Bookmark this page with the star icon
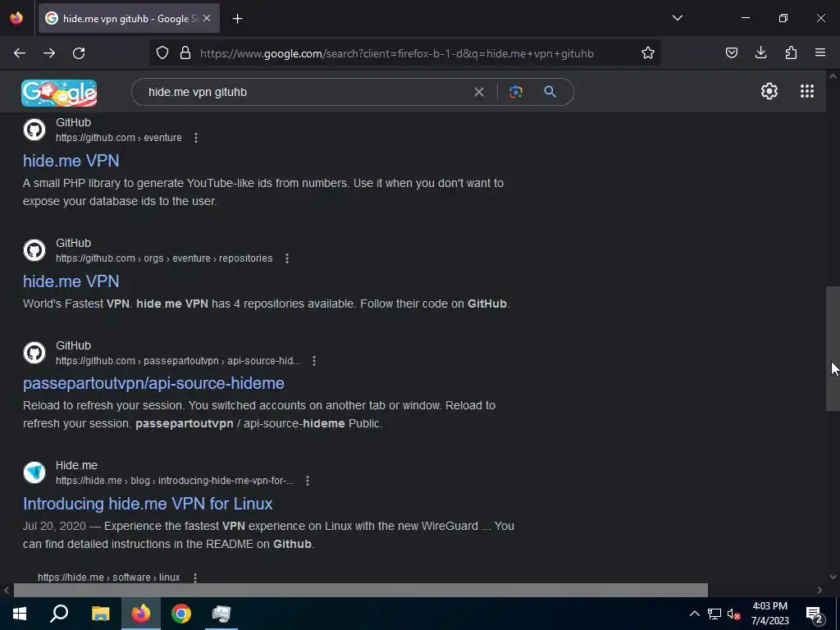Viewport: 840px width, 630px height. point(648,53)
